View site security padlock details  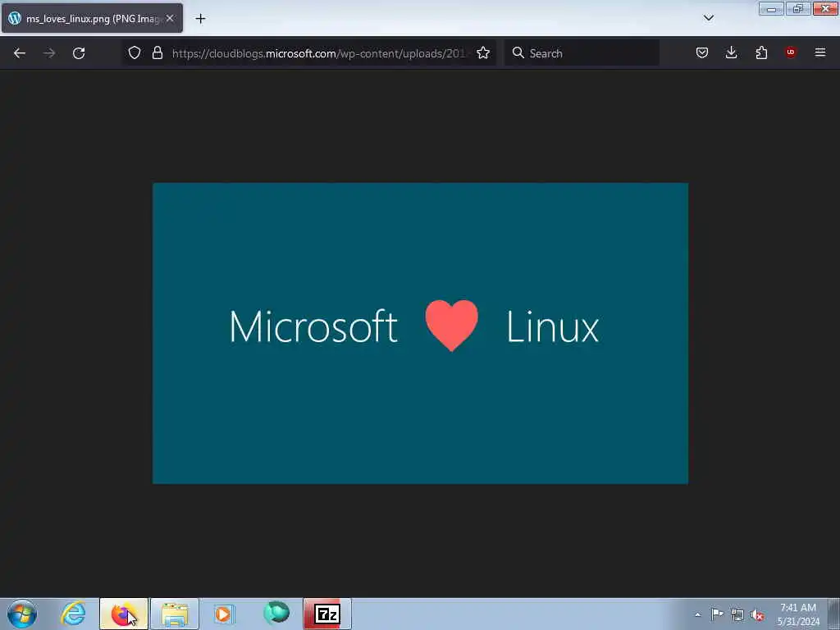[157, 52]
